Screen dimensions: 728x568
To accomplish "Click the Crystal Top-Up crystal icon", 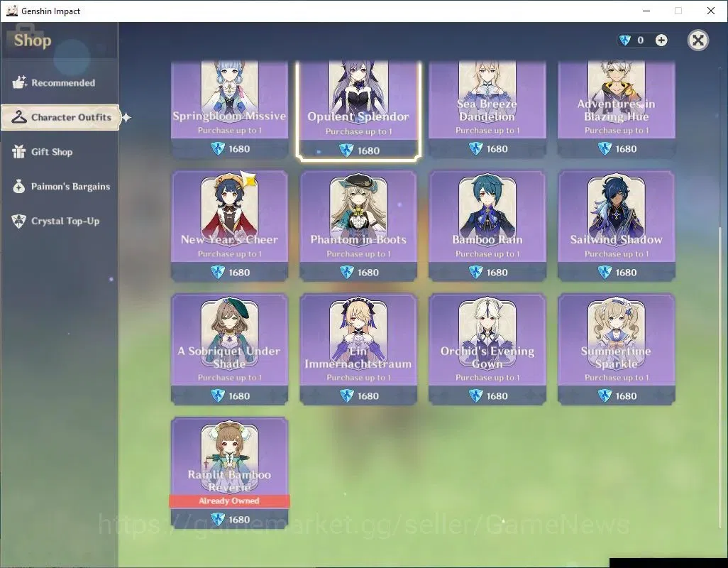I will click(19, 221).
